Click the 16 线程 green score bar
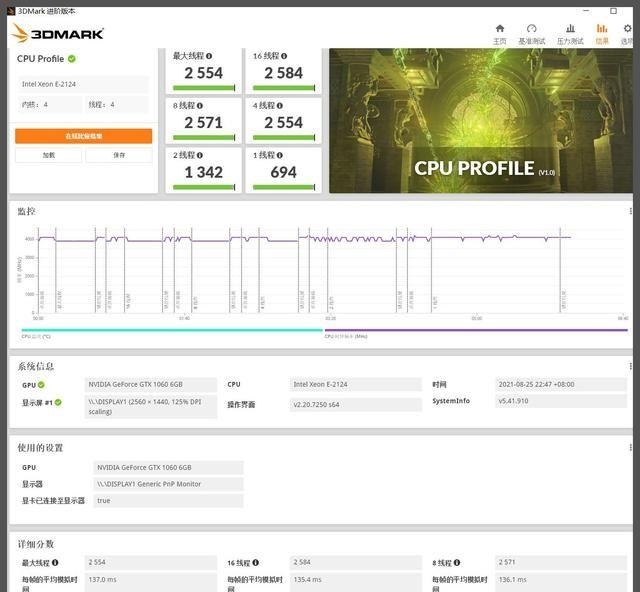 [x=284, y=88]
